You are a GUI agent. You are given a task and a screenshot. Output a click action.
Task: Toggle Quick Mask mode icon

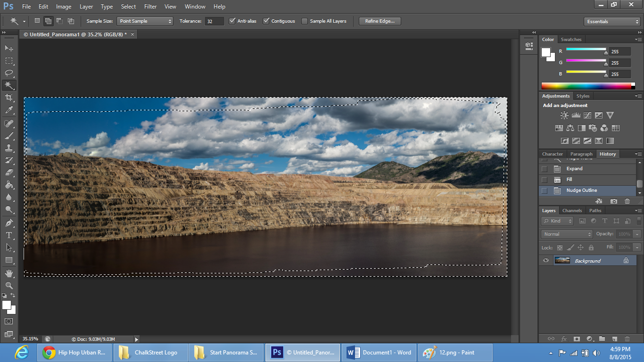[x=9, y=321]
